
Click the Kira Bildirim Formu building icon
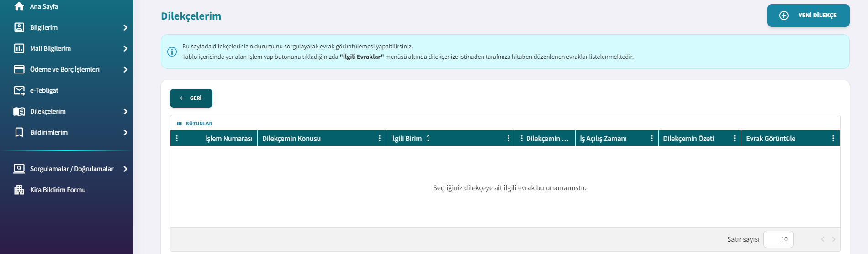pyautogui.click(x=19, y=190)
